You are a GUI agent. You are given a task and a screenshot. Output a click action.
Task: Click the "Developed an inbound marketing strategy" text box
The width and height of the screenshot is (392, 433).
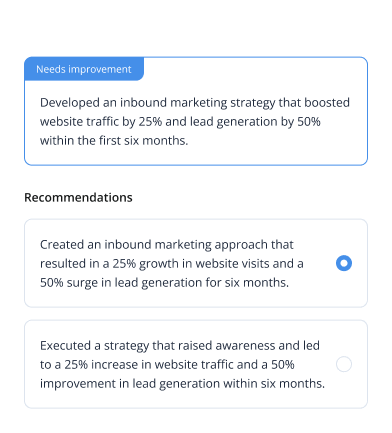[x=196, y=111]
